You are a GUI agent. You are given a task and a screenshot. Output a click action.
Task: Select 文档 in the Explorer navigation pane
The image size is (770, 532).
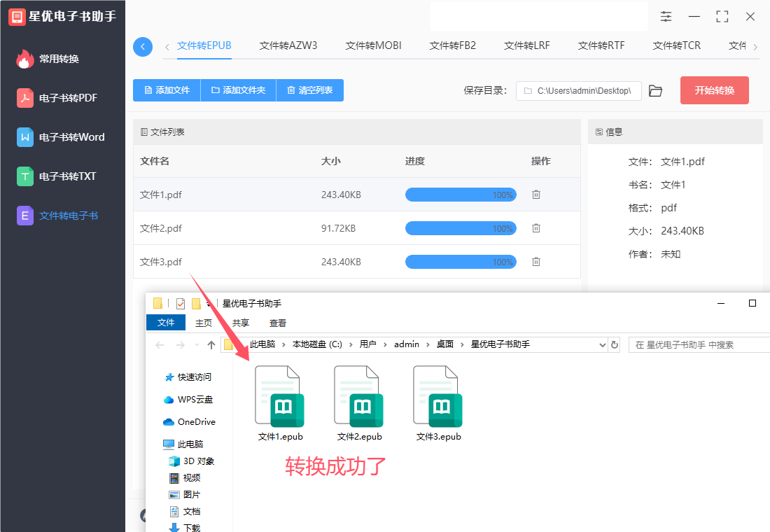185,512
